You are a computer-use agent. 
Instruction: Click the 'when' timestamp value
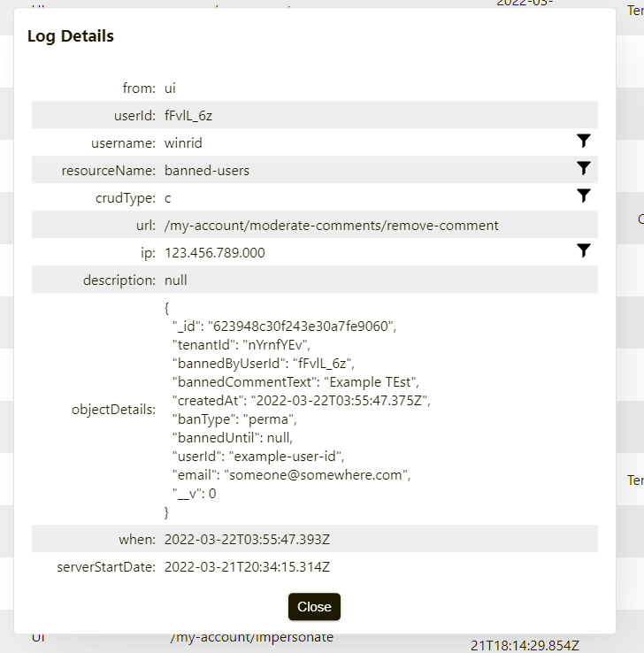click(247, 540)
